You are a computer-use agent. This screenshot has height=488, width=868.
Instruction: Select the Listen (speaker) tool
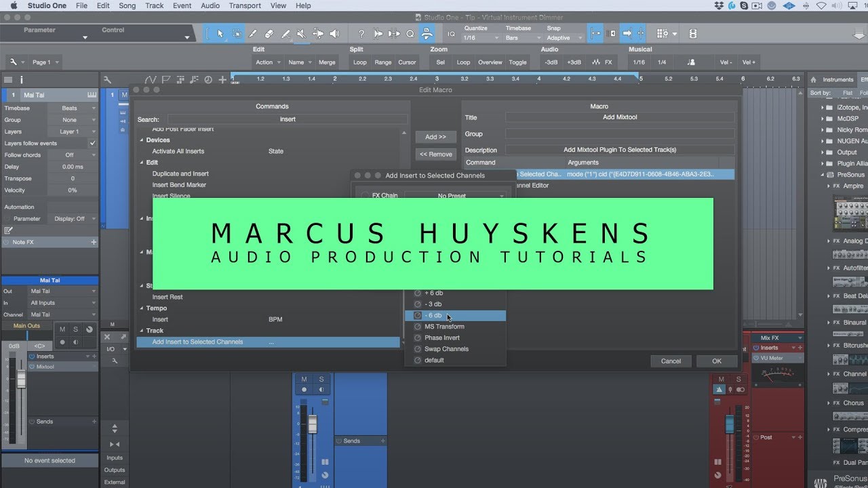[x=334, y=33]
